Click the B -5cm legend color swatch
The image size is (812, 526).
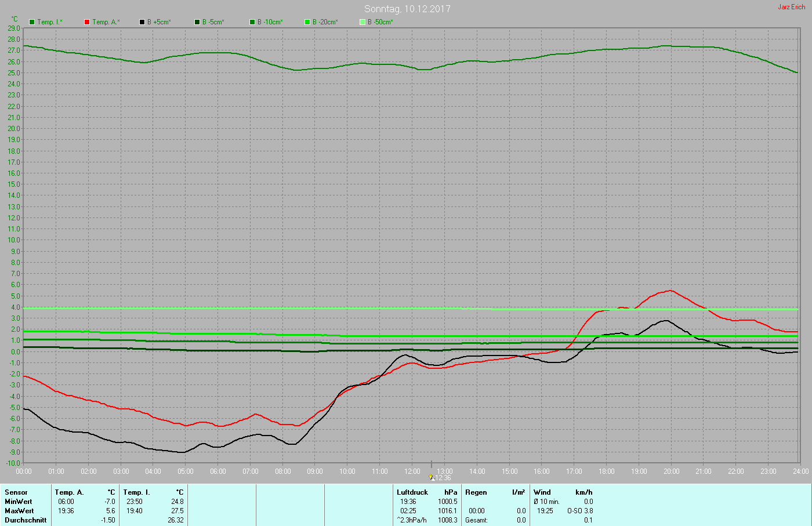197,22
